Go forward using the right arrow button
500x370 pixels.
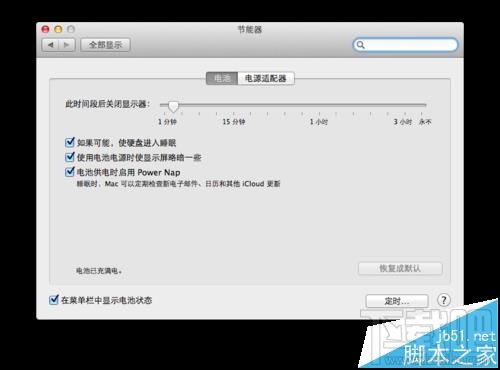tap(67, 45)
